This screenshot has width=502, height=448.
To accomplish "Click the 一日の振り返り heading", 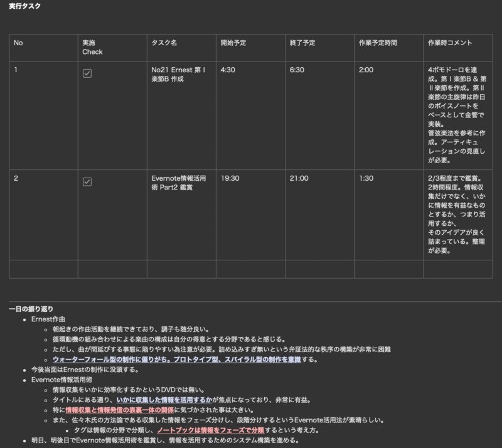I will [x=31, y=309].
